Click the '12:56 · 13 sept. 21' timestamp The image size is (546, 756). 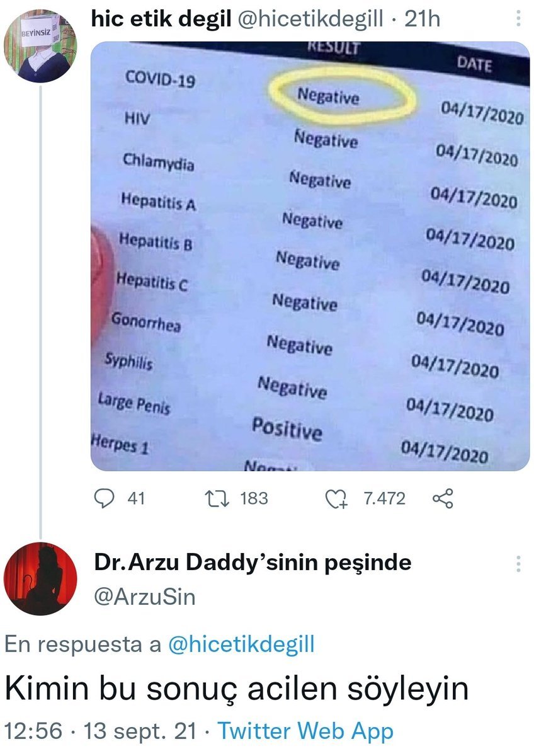[104, 731]
